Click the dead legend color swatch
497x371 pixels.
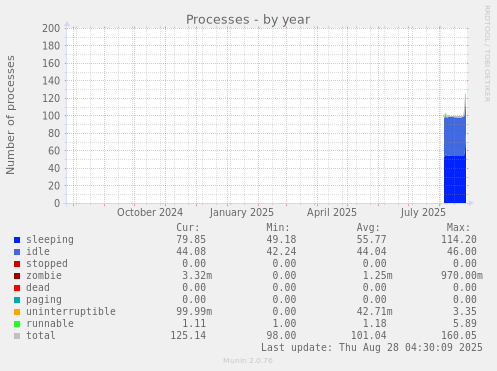(17, 288)
